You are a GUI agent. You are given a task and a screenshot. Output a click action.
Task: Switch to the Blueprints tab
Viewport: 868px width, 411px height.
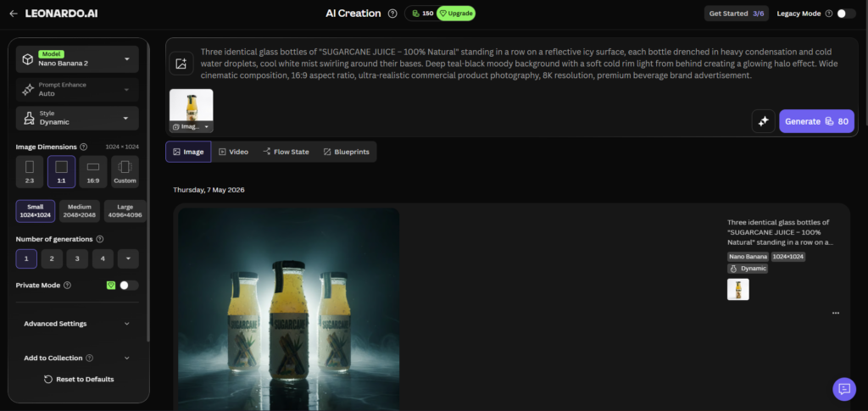tap(347, 152)
